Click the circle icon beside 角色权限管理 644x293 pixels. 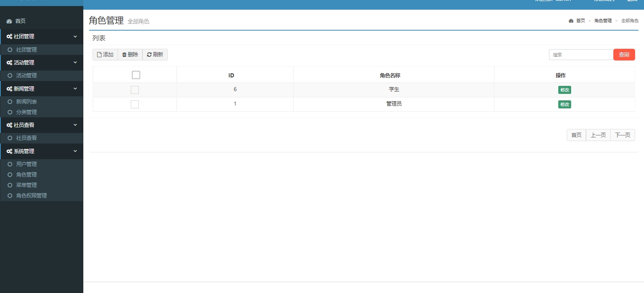(x=10, y=195)
